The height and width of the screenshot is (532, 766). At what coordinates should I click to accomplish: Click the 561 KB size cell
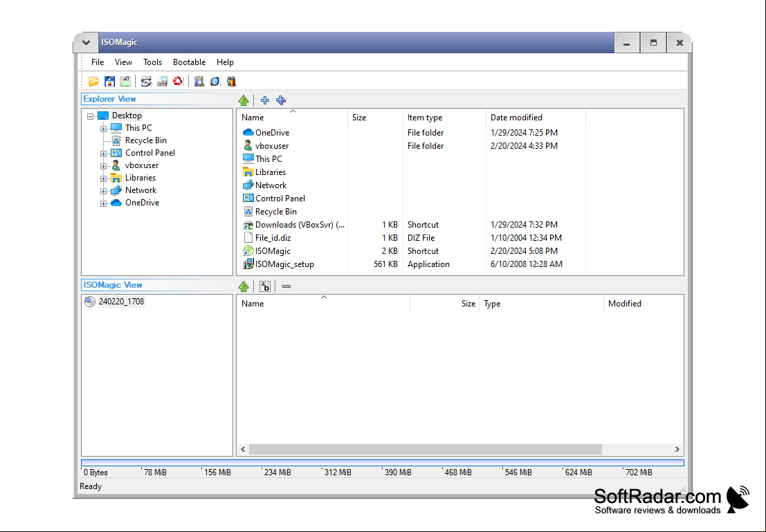pyautogui.click(x=385, y=264)
